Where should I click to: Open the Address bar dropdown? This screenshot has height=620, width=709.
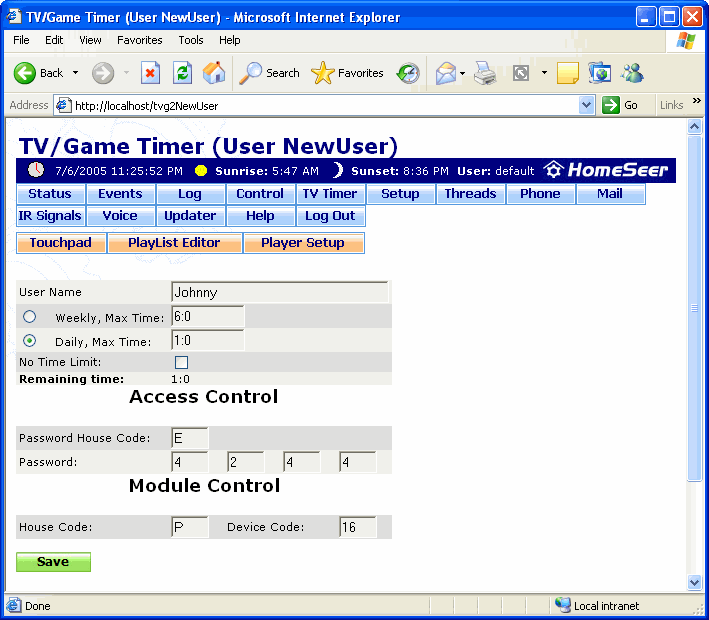point(586,105)
